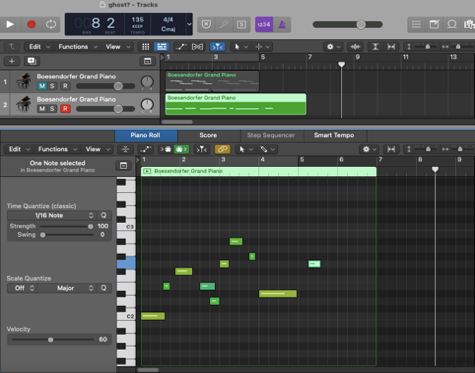This screenshot has height=373, width=475.
Task: Open Tracks area Edit menu
Action: [39, 47]
